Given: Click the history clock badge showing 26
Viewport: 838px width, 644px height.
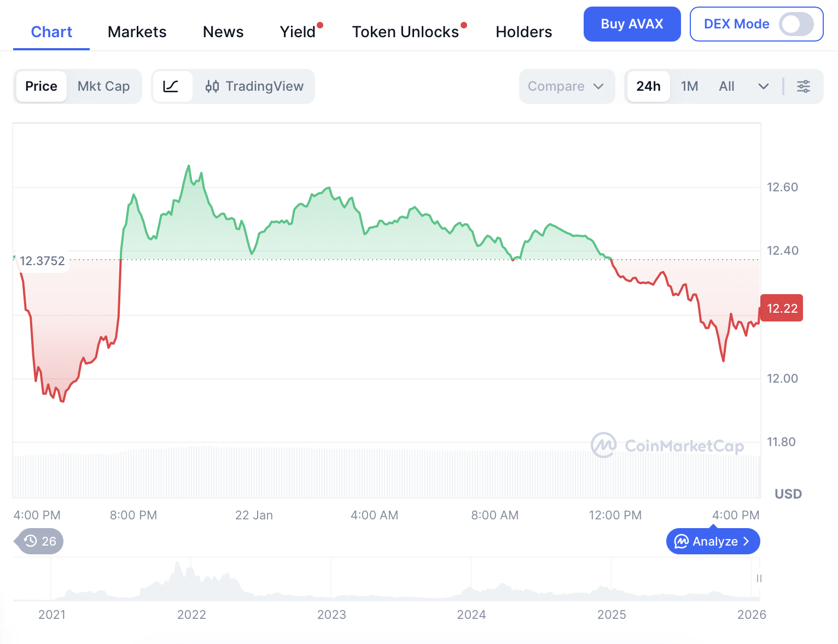Looking at the screenshot, I should [x=40, y=541].
